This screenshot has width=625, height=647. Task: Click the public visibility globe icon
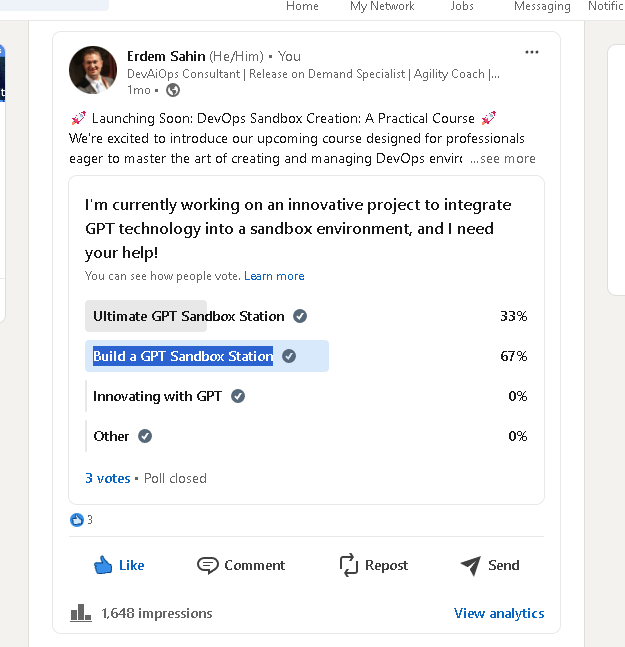(x=173, y=90)
